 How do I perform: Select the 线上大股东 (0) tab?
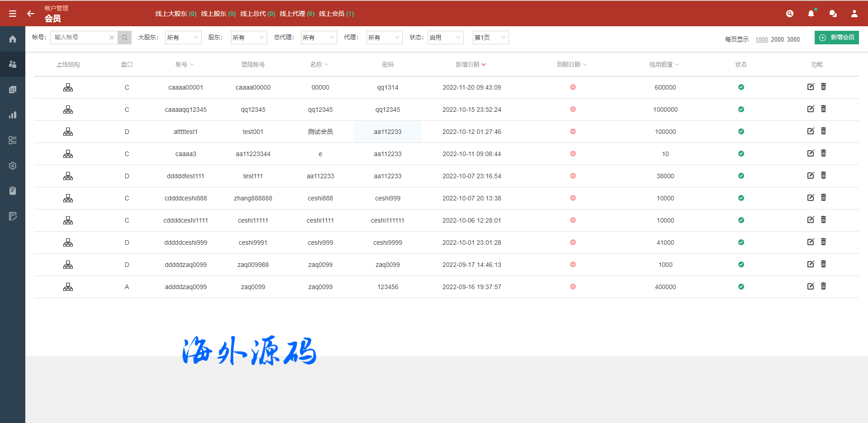pyautogui.click(x=175, y=14)
